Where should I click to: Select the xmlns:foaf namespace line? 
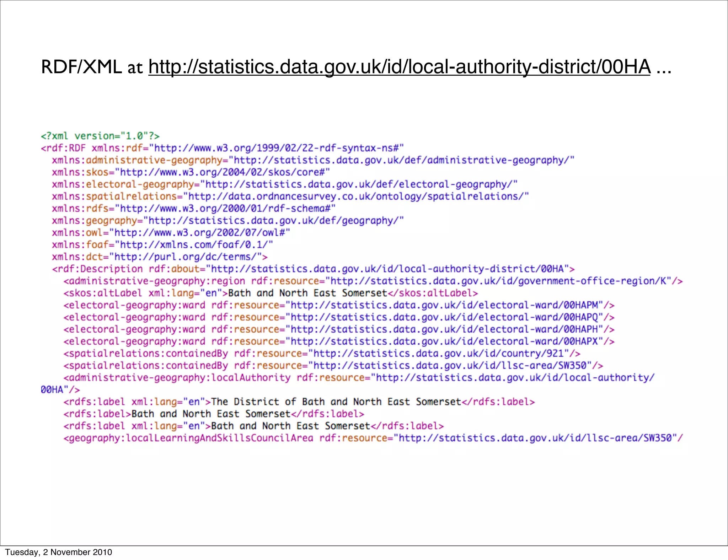pyautogui.click(x=162, y=245)
